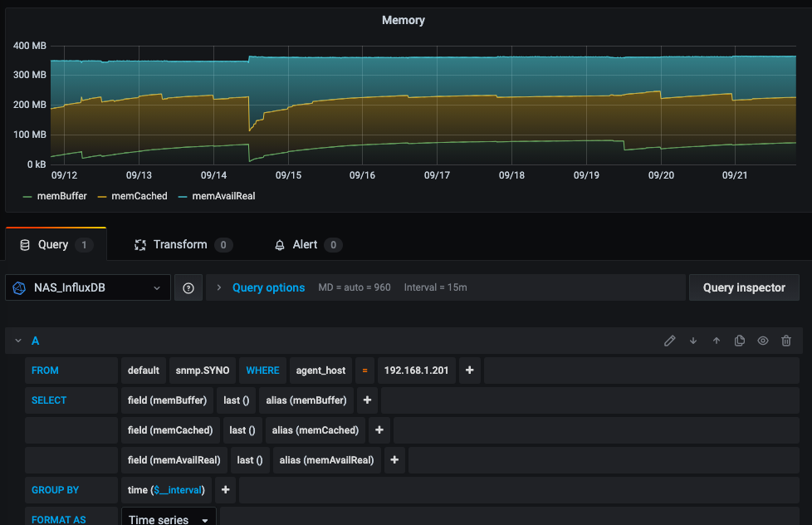
Task: Move query A up
Action: 717,341
